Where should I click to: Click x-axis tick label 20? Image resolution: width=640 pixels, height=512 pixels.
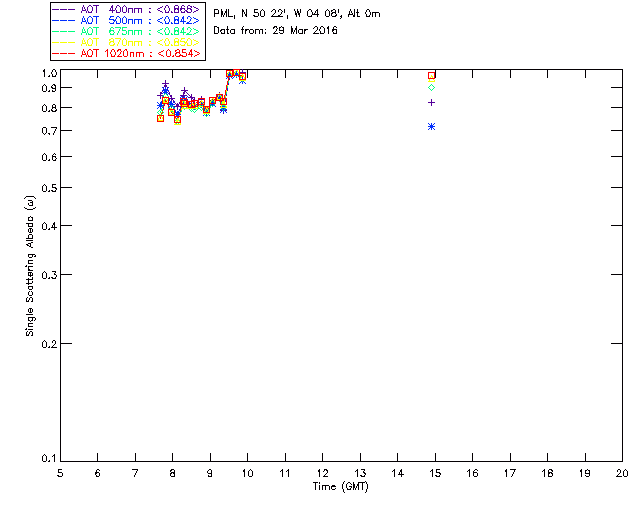[622, 473]
